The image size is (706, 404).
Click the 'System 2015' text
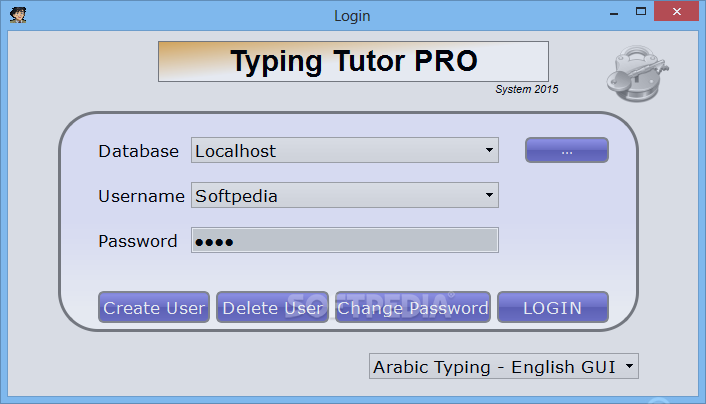pyautogui.click(x=527, y=89)
